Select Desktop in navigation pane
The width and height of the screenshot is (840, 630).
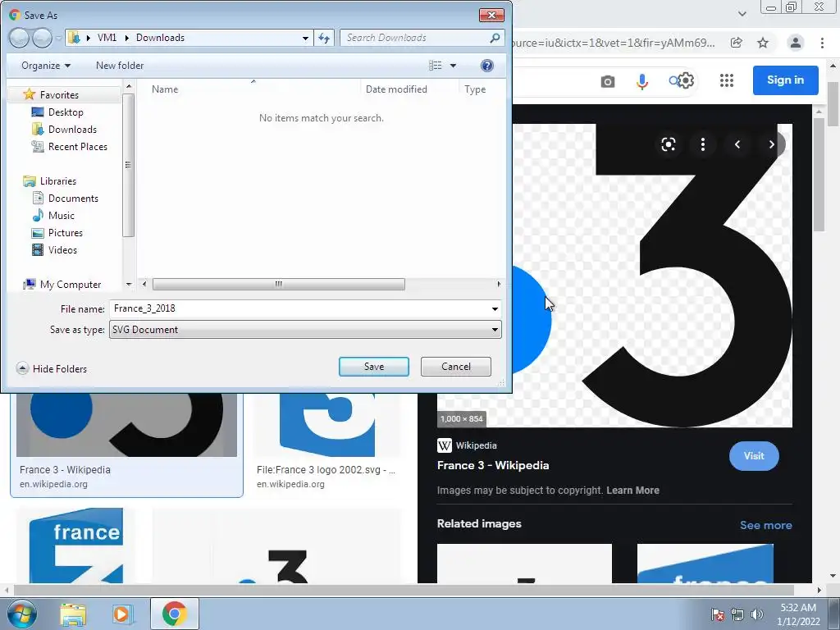pyautogui.click(x=66, y=112)
